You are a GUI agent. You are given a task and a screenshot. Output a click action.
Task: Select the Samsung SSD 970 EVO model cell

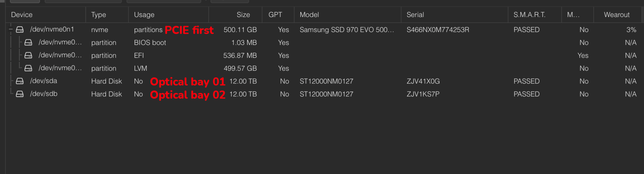346,30
